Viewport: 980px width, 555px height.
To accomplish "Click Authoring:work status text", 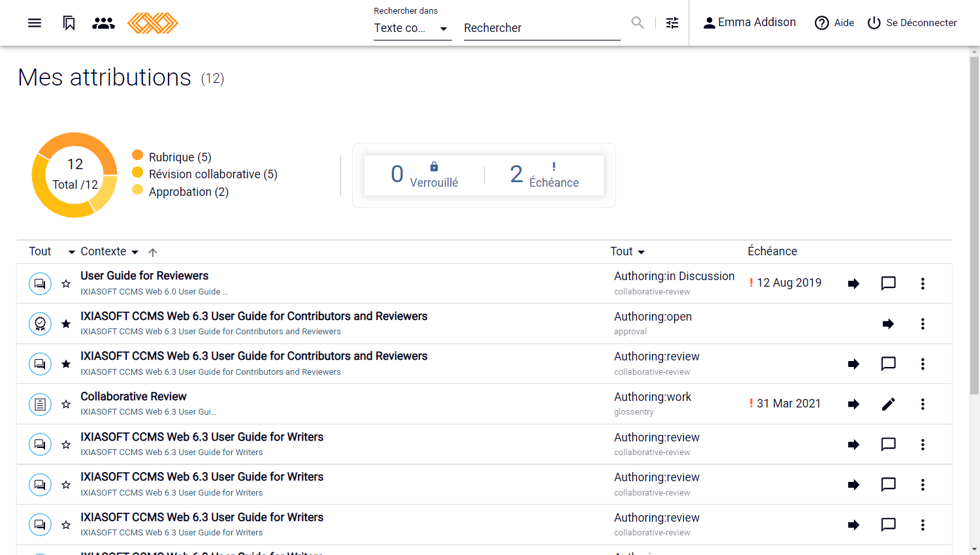I will click(x=653, y=397).
